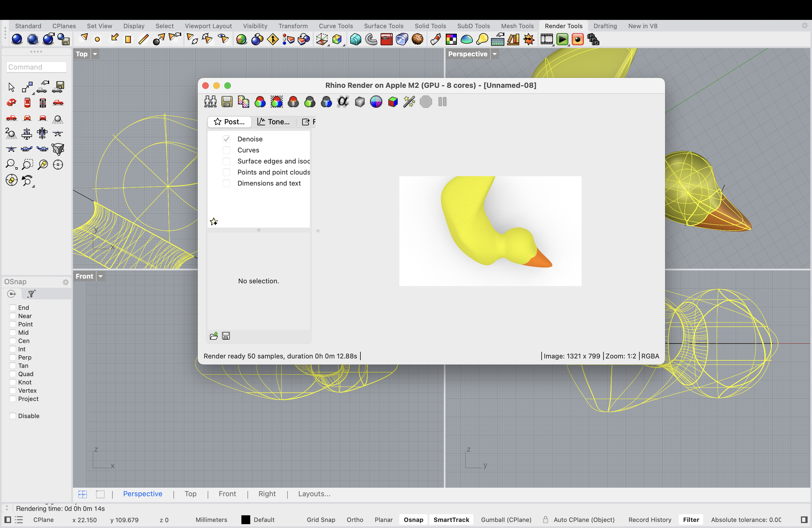812x528 pixels.
Task: Click the black layer color swatch in status bar
Action: click(x=246, y=519)
